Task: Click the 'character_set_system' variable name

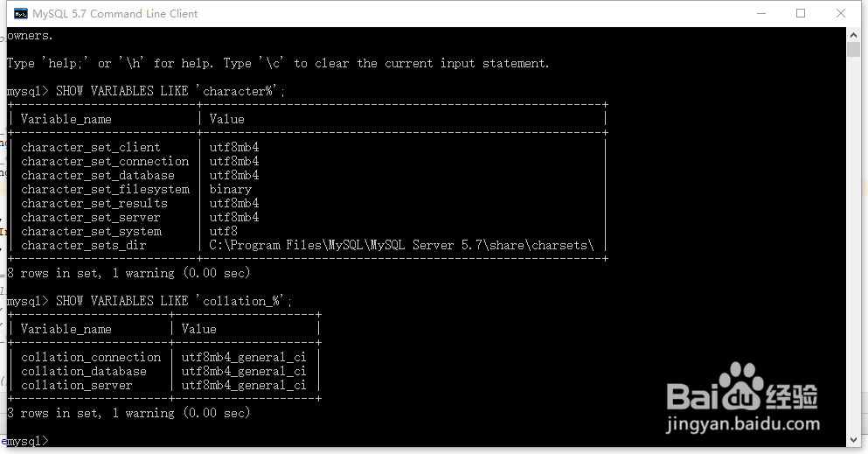Action: coord(91,231)
